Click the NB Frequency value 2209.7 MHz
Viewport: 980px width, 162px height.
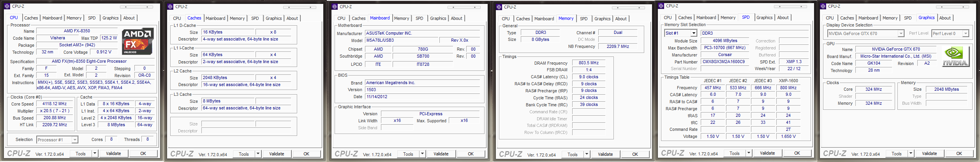point(618,46)
